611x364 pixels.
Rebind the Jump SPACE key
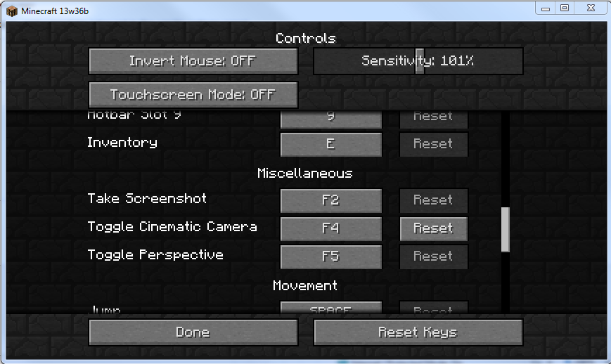tap(331, 308)
